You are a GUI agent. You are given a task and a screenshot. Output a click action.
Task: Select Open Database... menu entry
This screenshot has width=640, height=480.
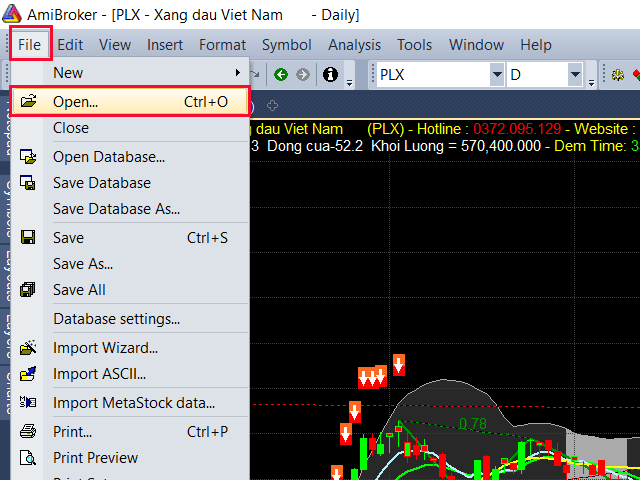click(130, 157)
